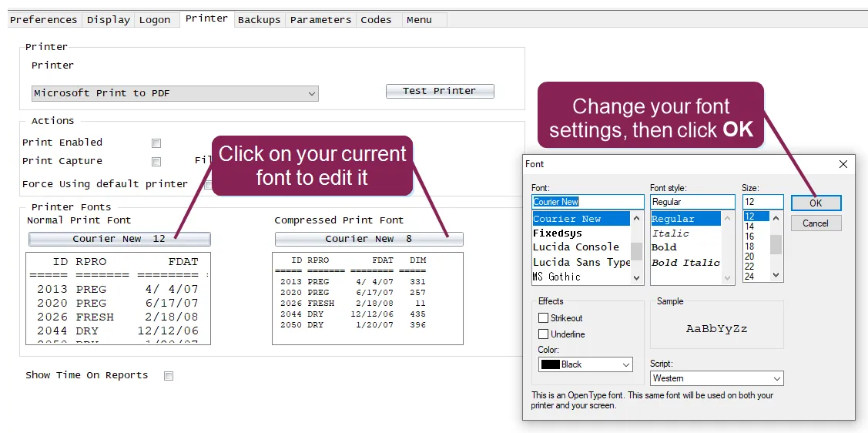Select Bold Italic font style
This screenshot has height=433, width=868.
point(686,263)
